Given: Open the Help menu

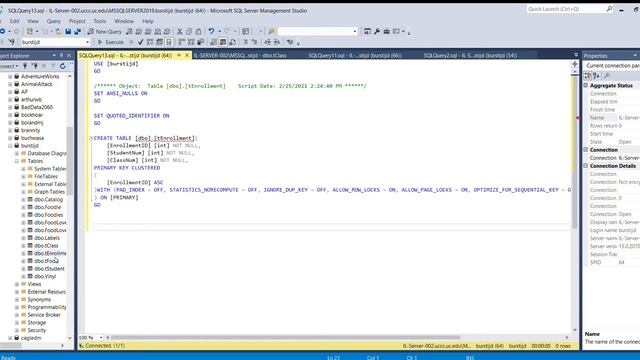Looking at the screenshot, I should 148,21.
